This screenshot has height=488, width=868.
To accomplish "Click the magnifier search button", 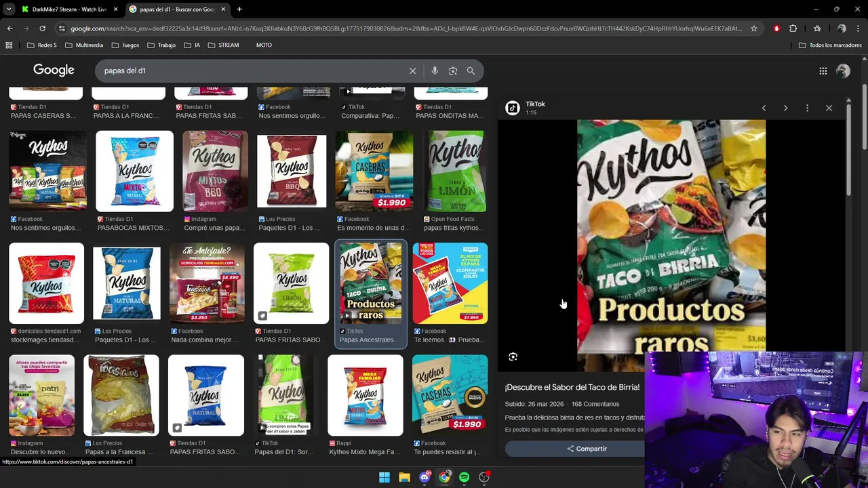I will click(x=471, y=70).
